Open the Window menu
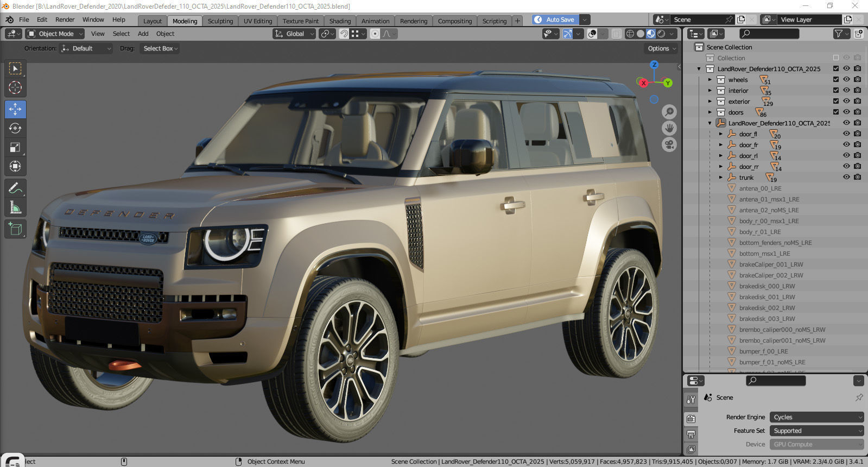 pos(93,20)
